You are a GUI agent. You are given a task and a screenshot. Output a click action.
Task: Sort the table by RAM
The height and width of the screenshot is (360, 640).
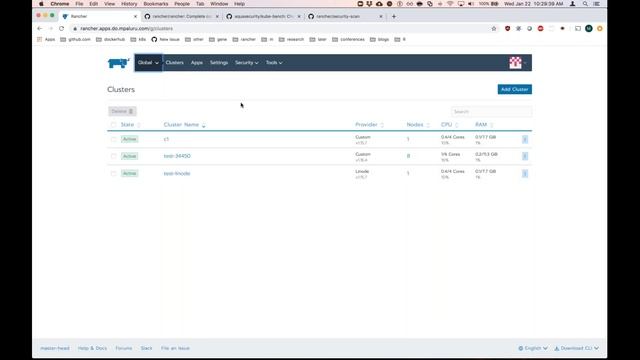click(x=484, y=125)
